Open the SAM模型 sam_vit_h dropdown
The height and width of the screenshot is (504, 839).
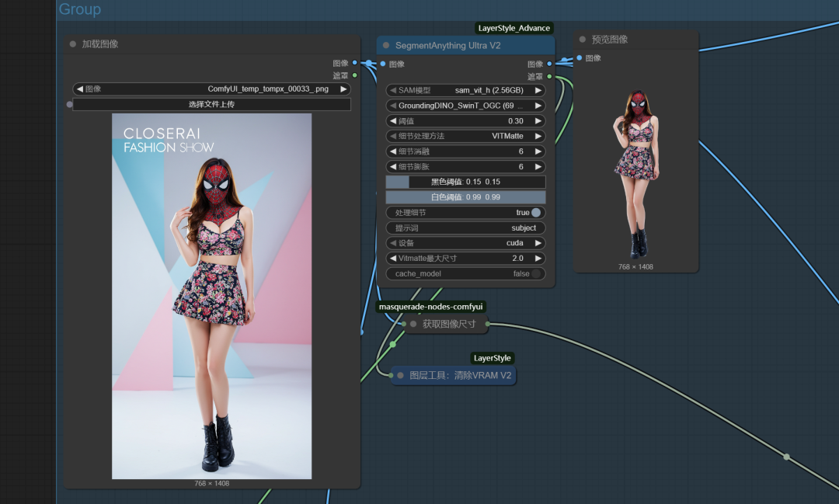[x=465, y=90]
